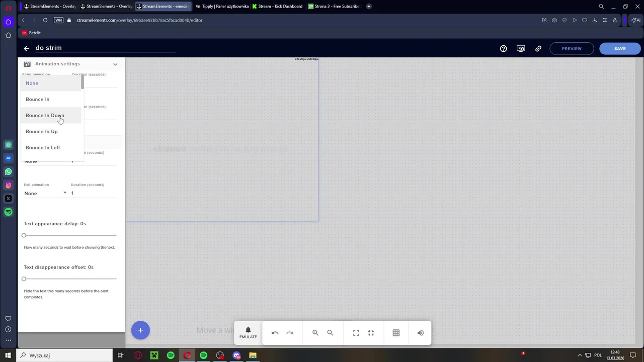Viewport: 644px width, 362px height.
Task: Open WhatsApp in Opera sidebar
Action: [x=9, y=171]
